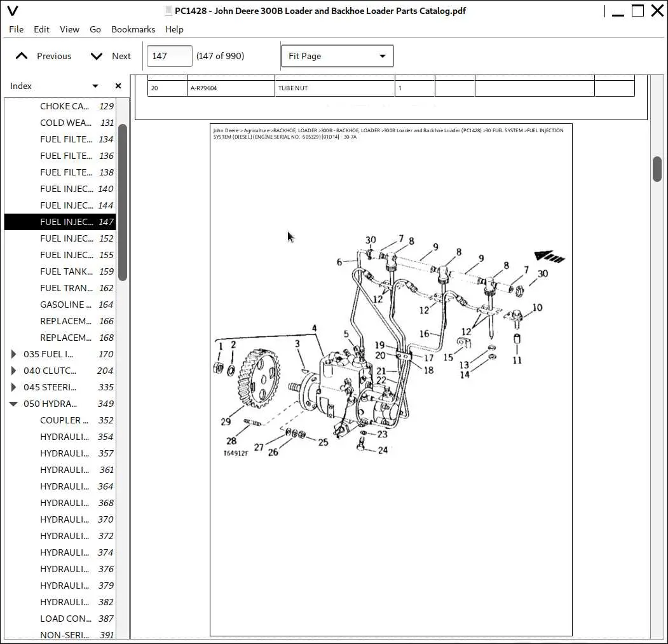Viewport: 668px width, 644px height.
Task: Select REPLACEM... page 168 entry
Action: pos(60,338)
